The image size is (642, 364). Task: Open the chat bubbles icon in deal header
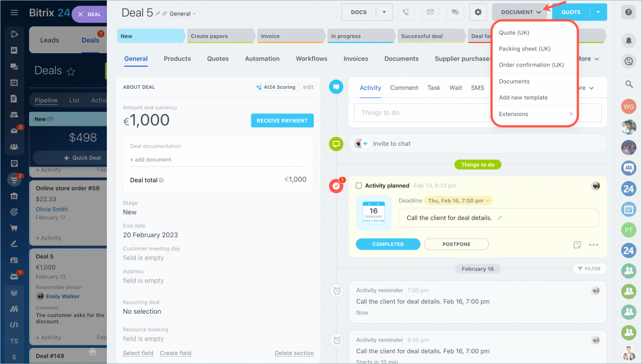455,12
